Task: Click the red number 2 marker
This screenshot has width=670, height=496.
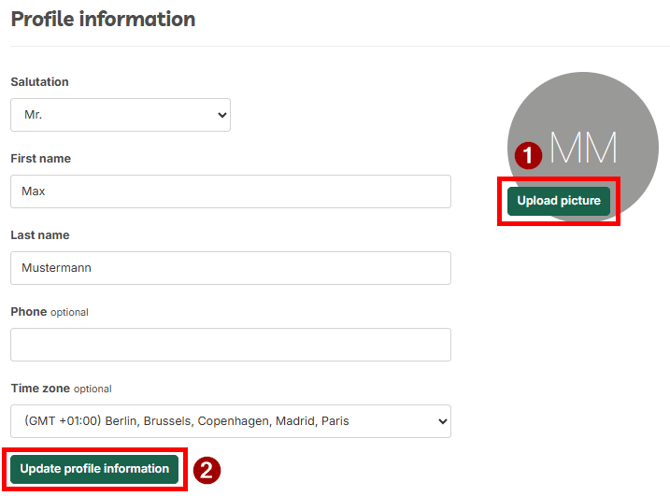Action: point(207,470)
